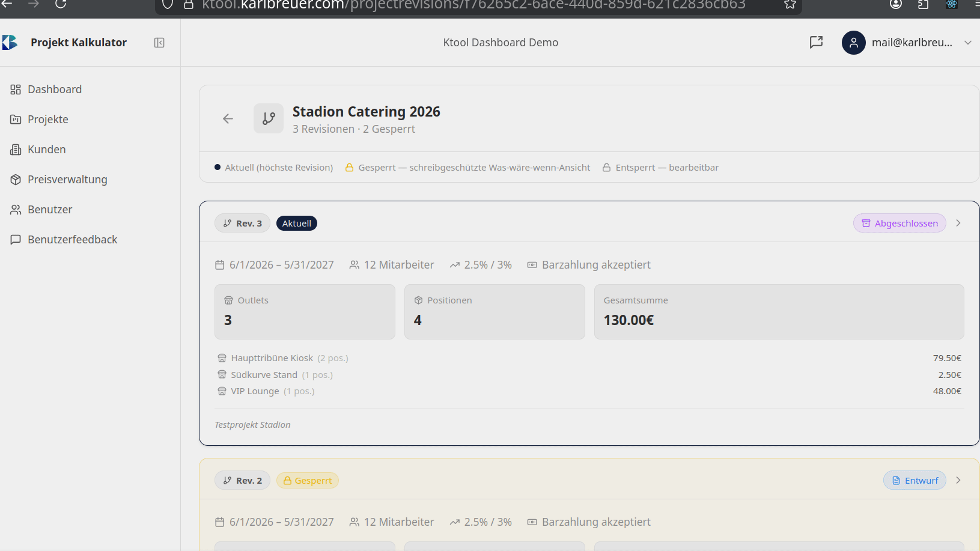This screenshot has height=551, width=980.
Task: Expand Rev. 2 with the chevron arrow
Action: point(958,481)
